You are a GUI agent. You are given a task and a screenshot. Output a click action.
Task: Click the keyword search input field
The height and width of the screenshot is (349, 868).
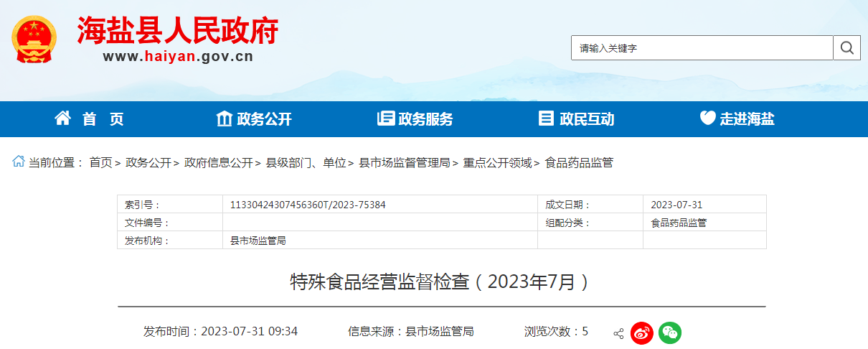pyautogui.click(x=702, y=48)
